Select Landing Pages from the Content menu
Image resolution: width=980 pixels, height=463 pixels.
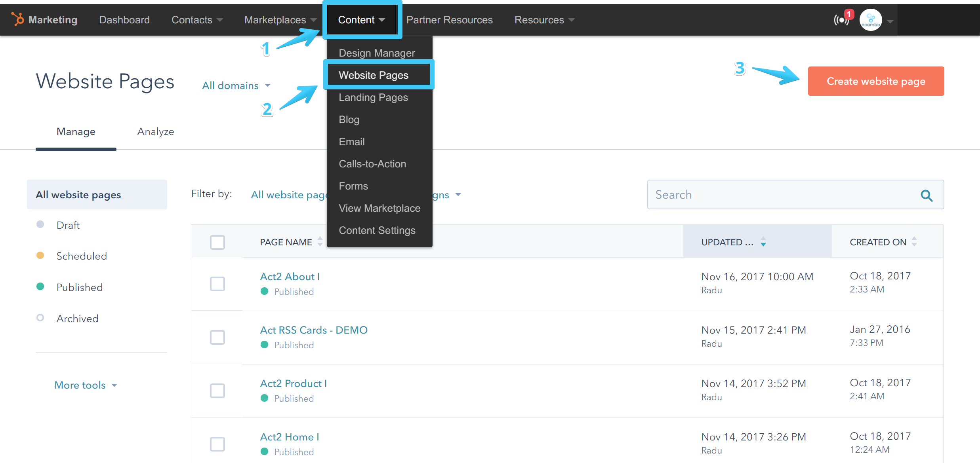[373, 97]
